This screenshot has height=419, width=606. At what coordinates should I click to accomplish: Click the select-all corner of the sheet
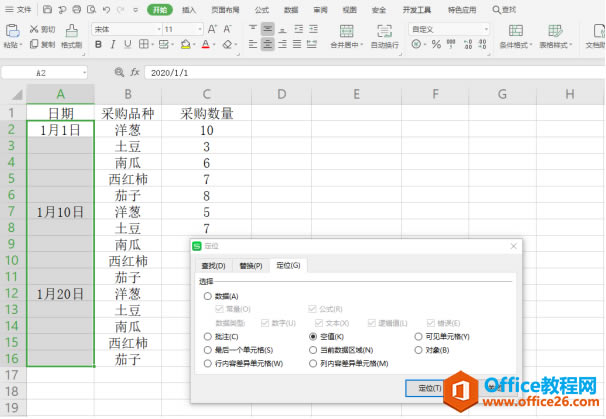tap(16, 94)
